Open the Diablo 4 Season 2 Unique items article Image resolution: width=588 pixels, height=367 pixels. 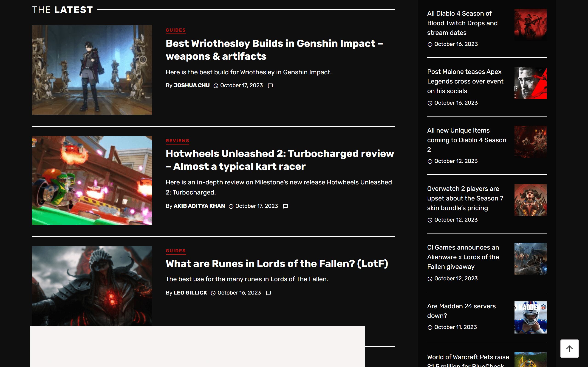pyautogui.click(x=466, y=140)
